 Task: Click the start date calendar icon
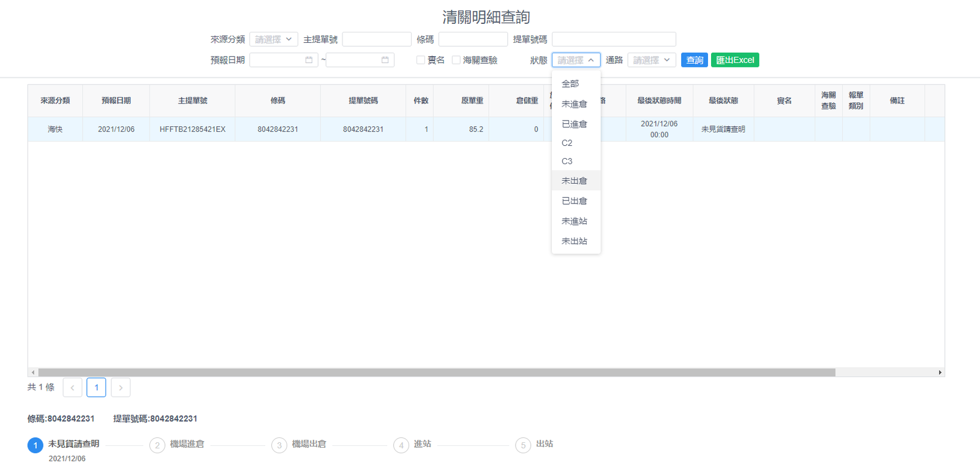tap(309, 60)
